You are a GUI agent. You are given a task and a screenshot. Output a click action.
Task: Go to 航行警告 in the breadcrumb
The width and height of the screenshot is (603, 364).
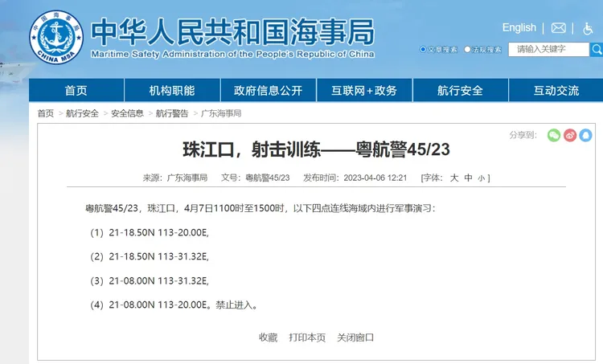(x=172, y=113)
